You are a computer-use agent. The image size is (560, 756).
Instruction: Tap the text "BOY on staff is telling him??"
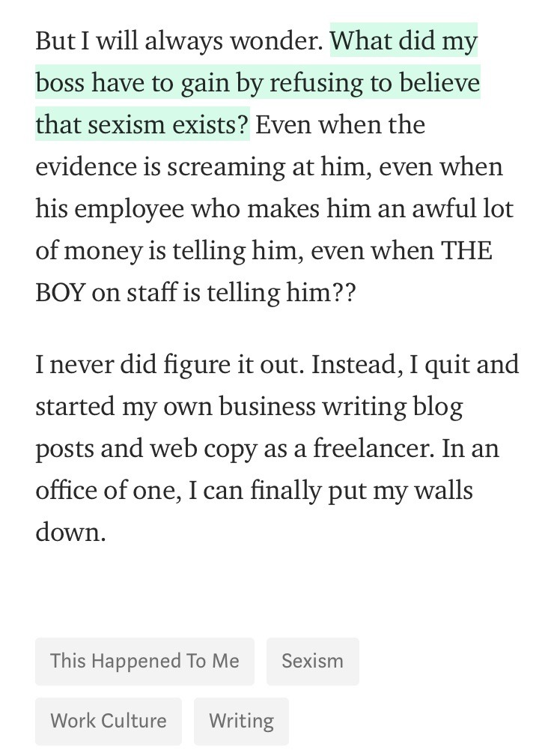tap(195, 292)
